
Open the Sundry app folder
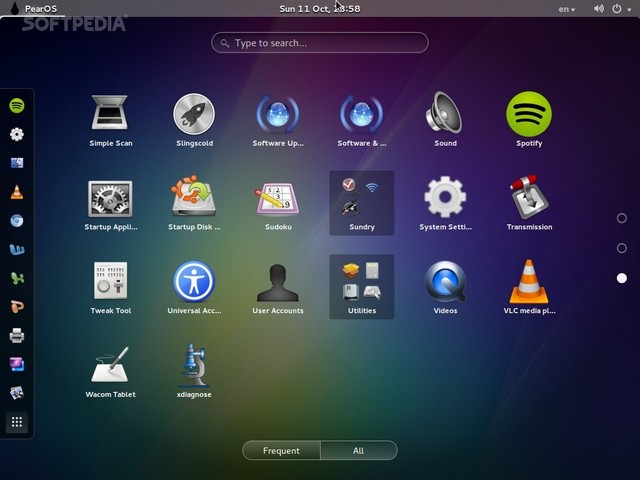click(362, 203)
